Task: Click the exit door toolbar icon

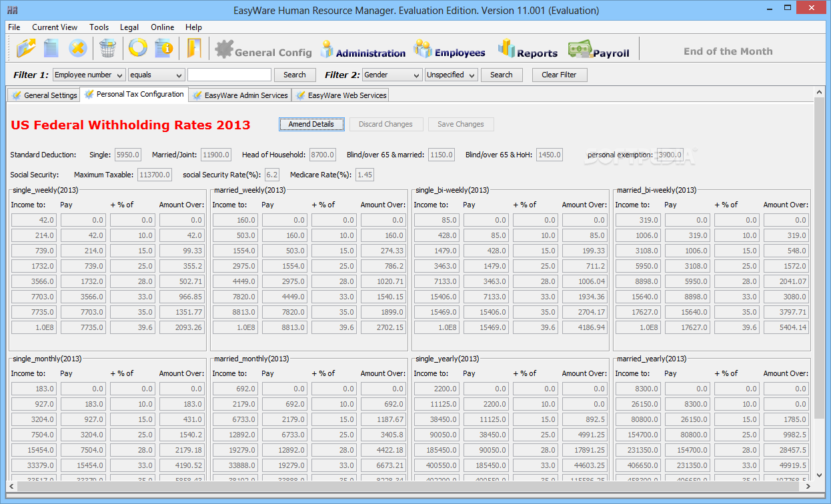Action: click(194, 48)
